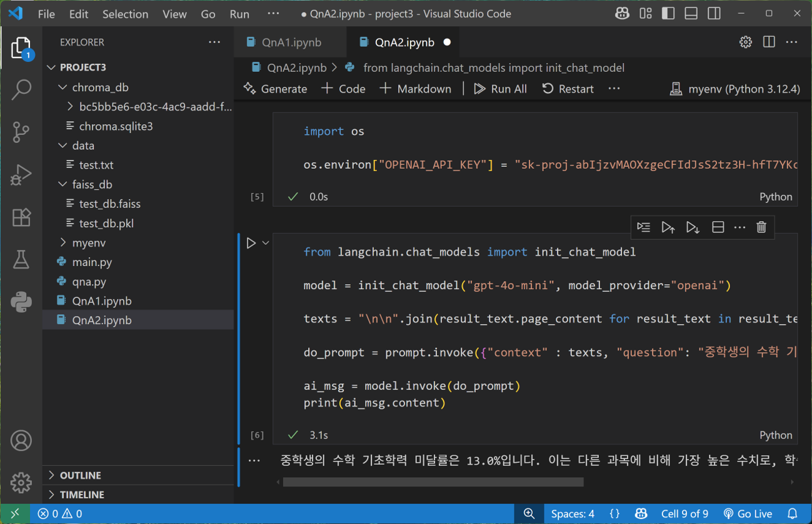Show more menu bar items ellipsis
Viewport: 812px width, 524px height.
click(273, 14)
